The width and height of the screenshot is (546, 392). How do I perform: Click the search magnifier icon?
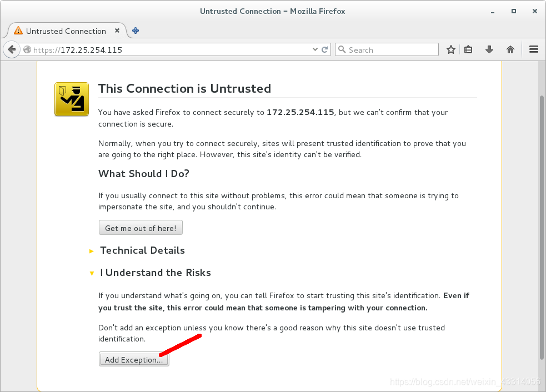tap(342, 49)
